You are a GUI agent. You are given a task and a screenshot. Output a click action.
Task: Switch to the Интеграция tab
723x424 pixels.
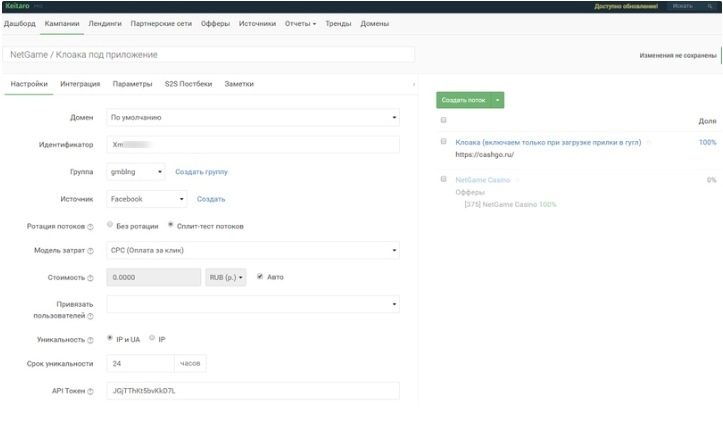pyautogui.click(x=80, y=84)
